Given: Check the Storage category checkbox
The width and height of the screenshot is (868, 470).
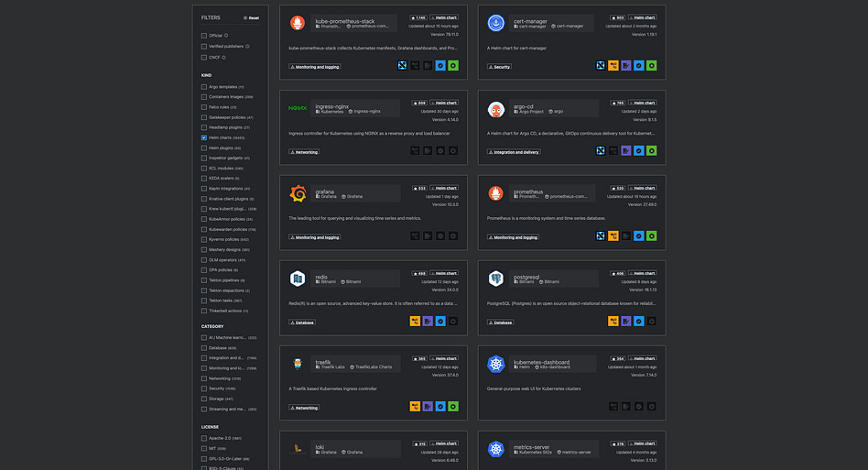Looking at the screenshot, I should [203, 399].
